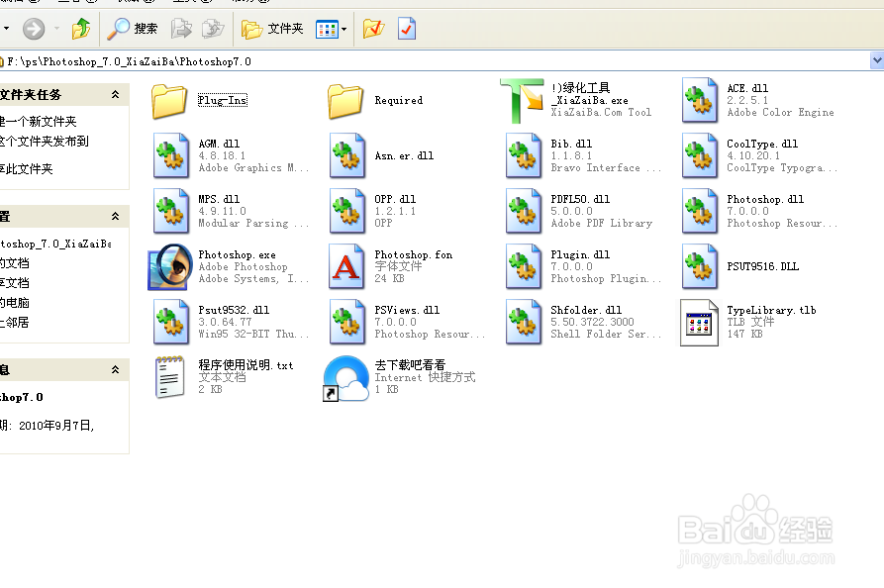Click the Move To toolbar icon

pyautogui.click(x=181, y=28)
